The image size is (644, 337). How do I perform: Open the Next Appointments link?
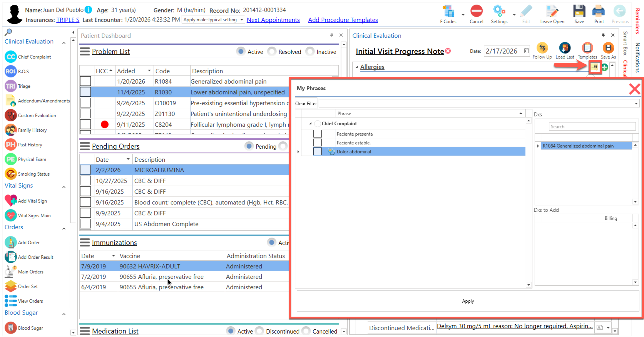tap(273, 20)
